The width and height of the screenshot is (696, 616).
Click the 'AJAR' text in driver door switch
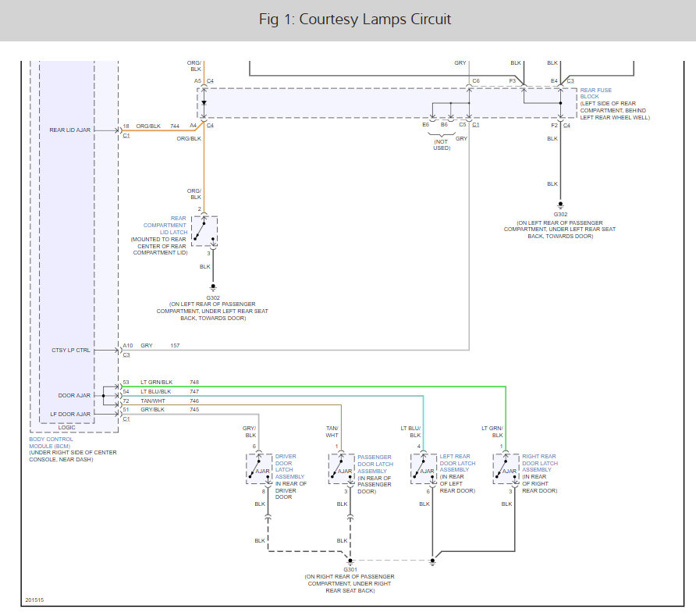pos(263,472)
